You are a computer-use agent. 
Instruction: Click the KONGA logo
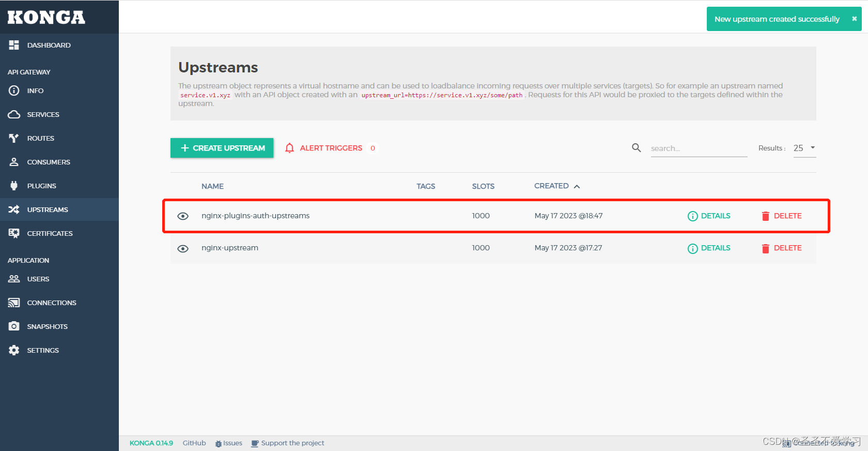tap(47, 17)
